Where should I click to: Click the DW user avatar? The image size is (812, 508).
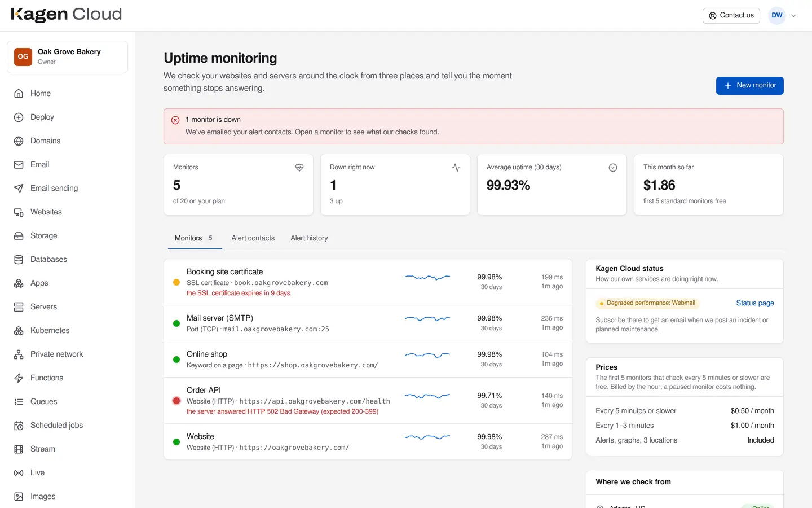[x=777, y=15]
